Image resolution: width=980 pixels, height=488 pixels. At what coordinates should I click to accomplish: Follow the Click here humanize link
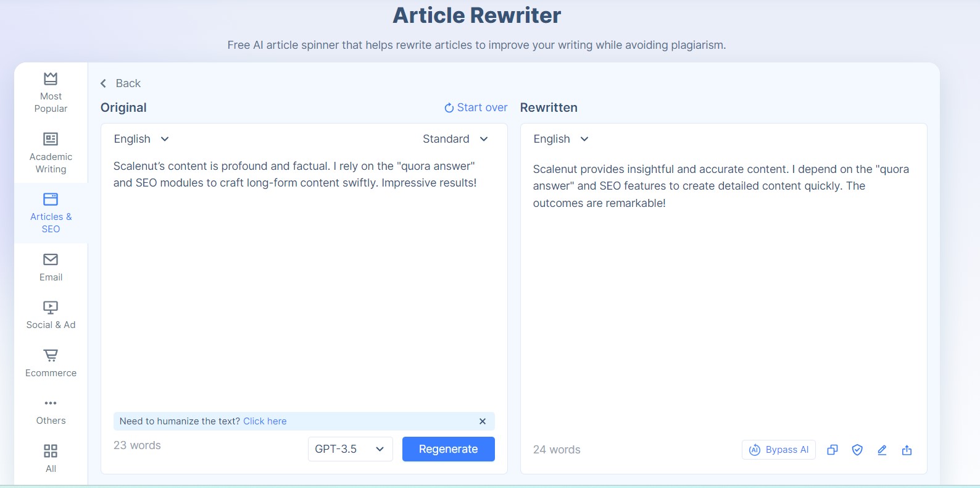pyautogui.click(x=265, y=421)
